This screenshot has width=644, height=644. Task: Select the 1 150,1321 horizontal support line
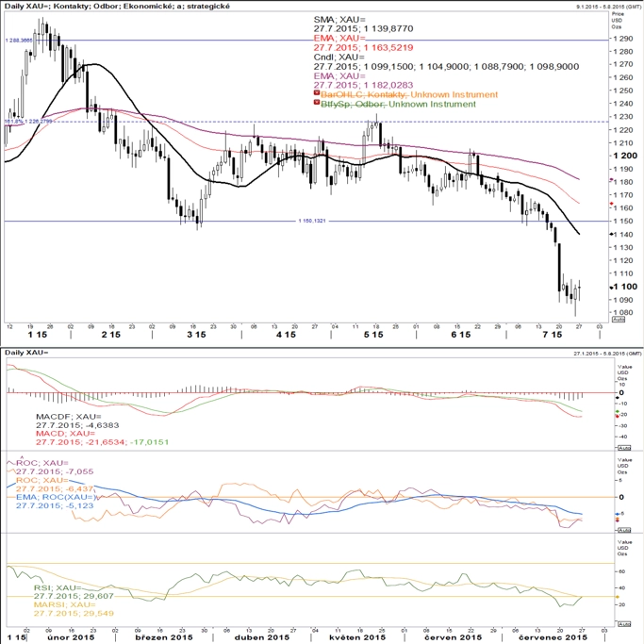click(312, 221)
